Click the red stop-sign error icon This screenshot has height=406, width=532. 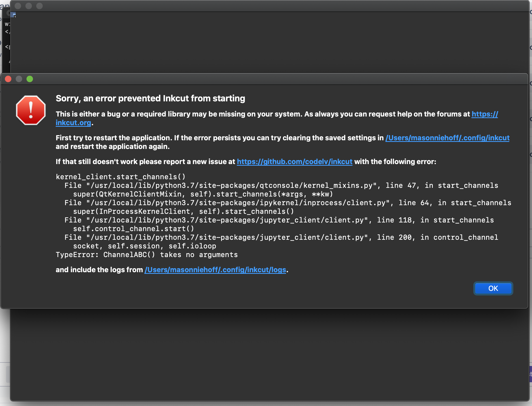31,110
